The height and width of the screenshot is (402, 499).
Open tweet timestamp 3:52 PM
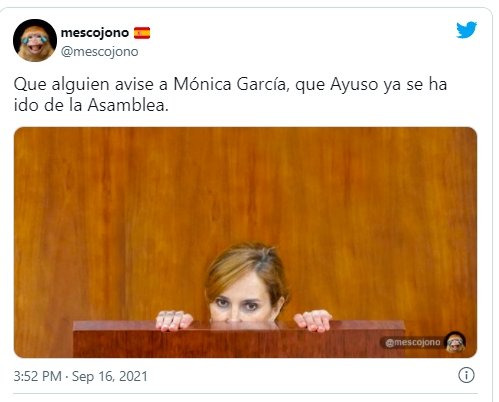click(37, 376)
